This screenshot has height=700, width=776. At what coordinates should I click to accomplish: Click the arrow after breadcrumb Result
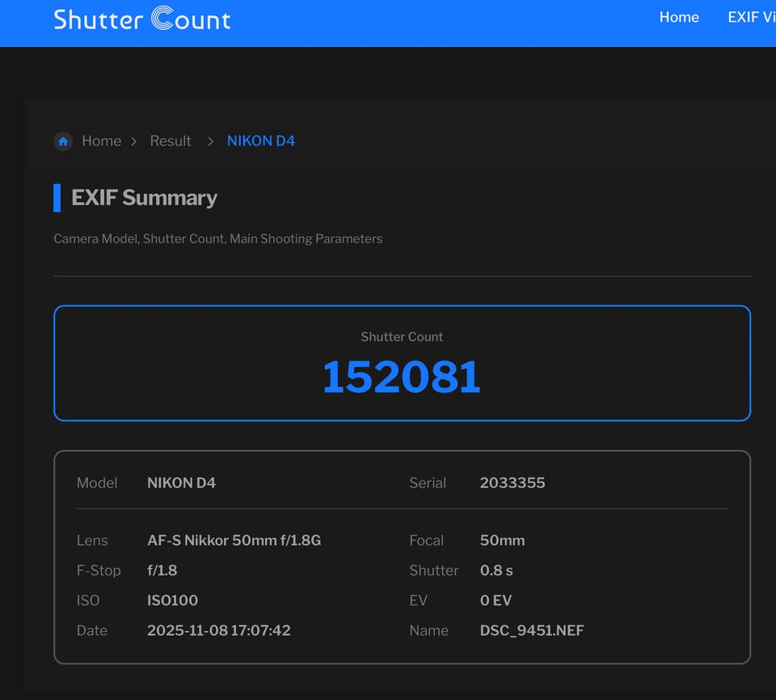(210, 141)
